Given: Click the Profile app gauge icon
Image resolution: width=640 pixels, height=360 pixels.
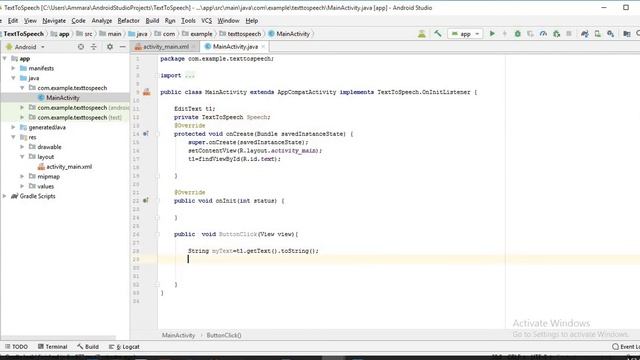Looking at the screenshot, I should (543, 34).
